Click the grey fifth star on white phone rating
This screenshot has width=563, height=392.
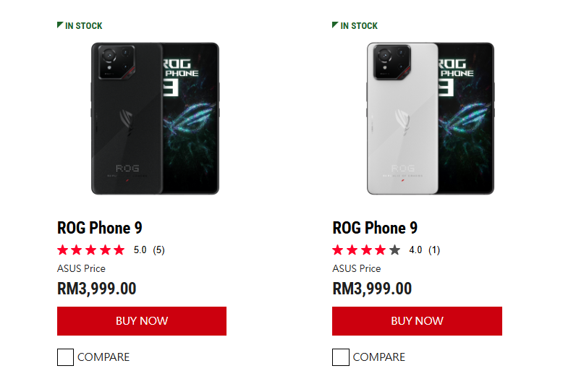(x=394, y=250)
